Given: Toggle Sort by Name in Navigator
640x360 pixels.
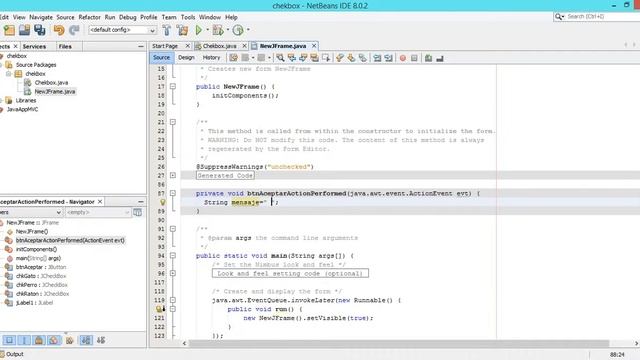Looking at the screenshot, I should click(86, 340).
